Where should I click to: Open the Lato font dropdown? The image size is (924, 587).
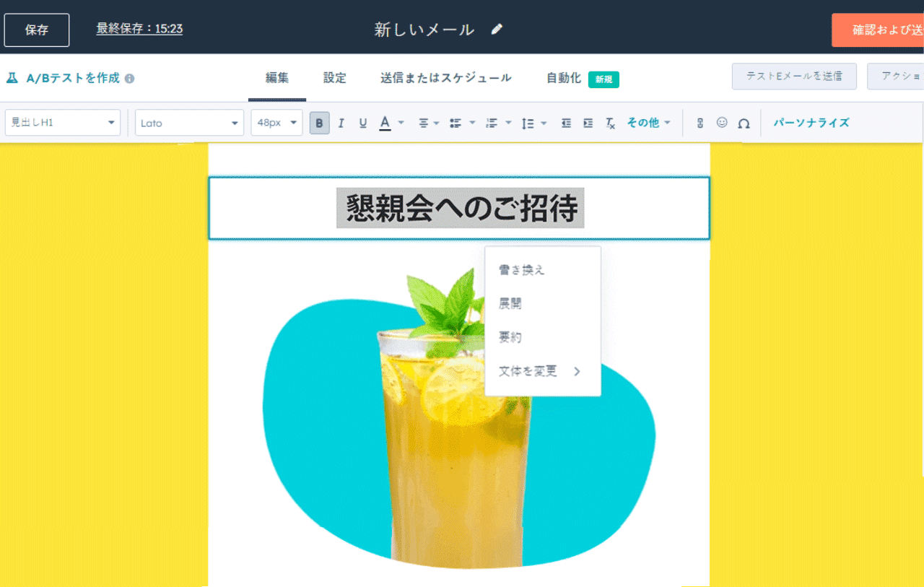pos(190,123)
